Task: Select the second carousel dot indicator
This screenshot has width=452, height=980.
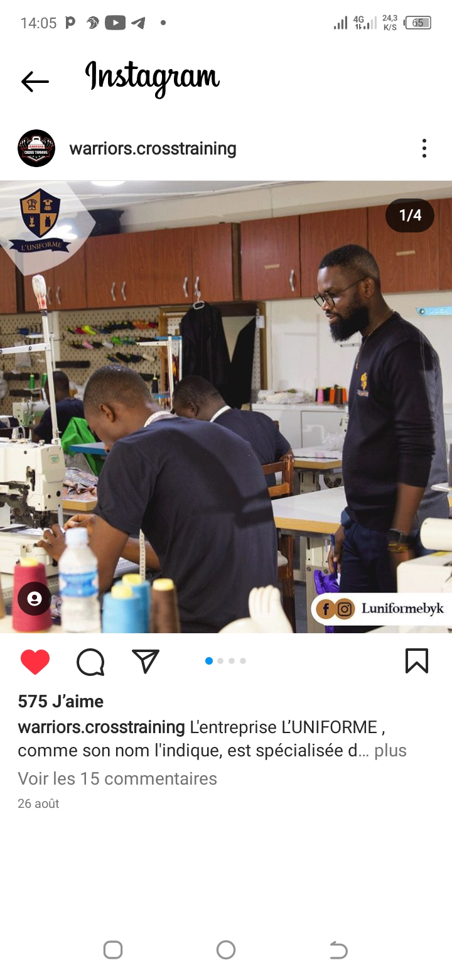Action: [x=220, y=661]
